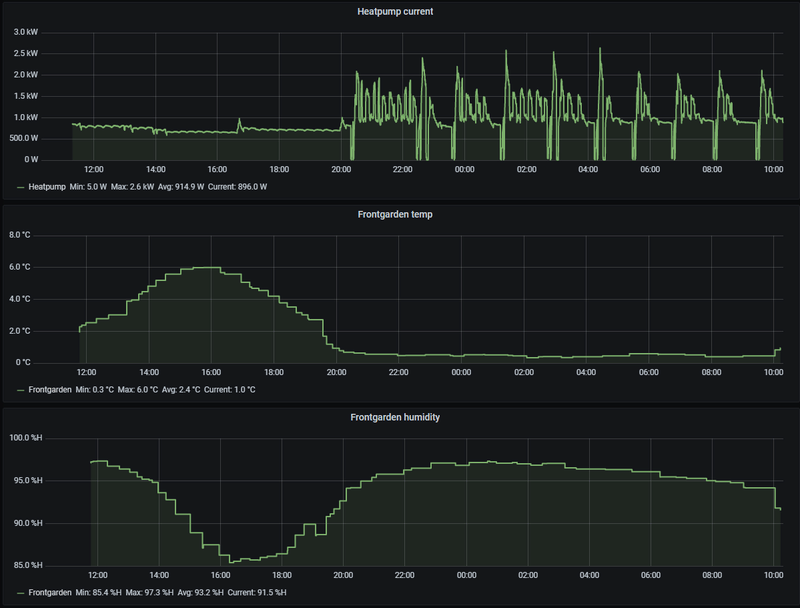Click the temp panel legend color line

(x=20, y=390)
